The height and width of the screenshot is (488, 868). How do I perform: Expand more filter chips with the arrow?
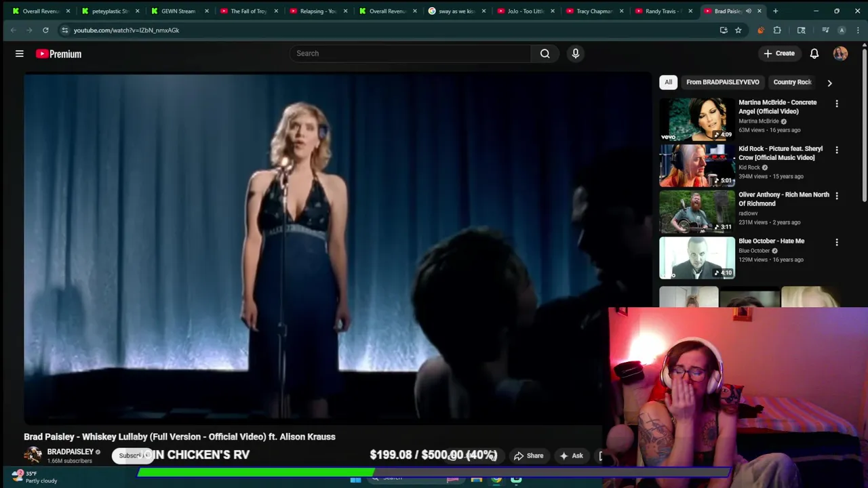pyautogui.click(x=829, y=83)
